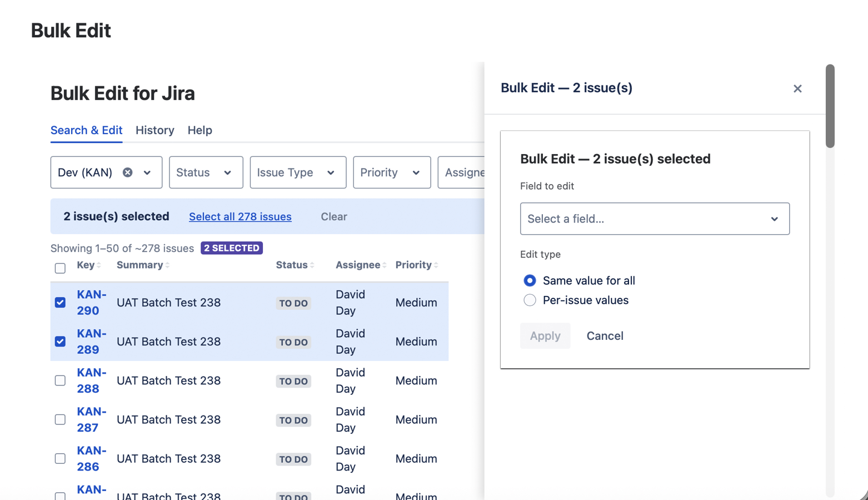The width and height of the screenshot is (868, 500).
Task: Open the Dev (KAN) project dropdown
Action: (147, 172)
